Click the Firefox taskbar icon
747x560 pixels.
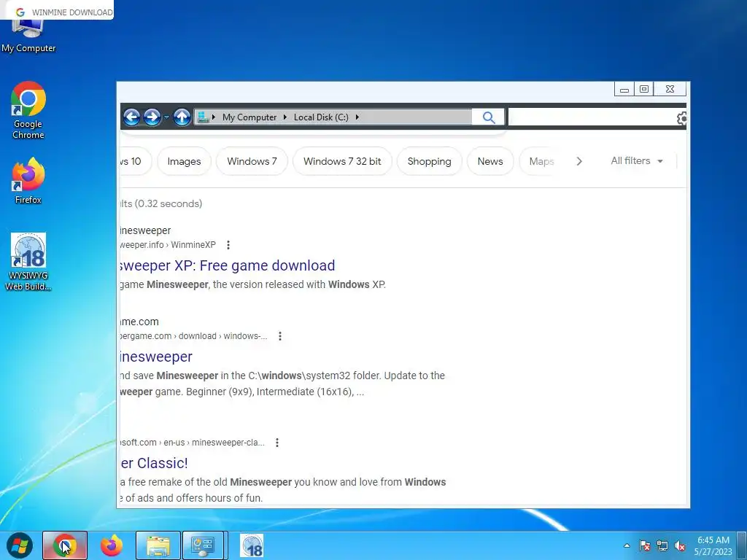(111, 545)
